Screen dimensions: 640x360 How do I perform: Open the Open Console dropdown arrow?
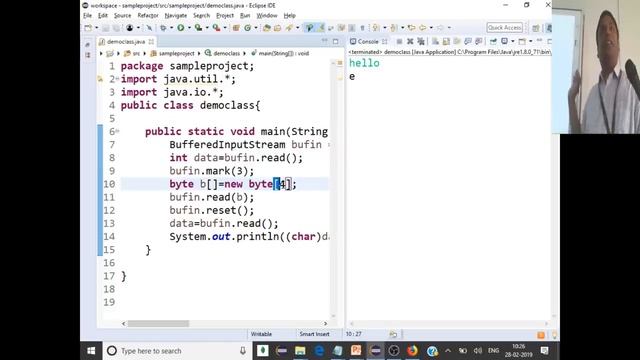click(x=530, y=41)
